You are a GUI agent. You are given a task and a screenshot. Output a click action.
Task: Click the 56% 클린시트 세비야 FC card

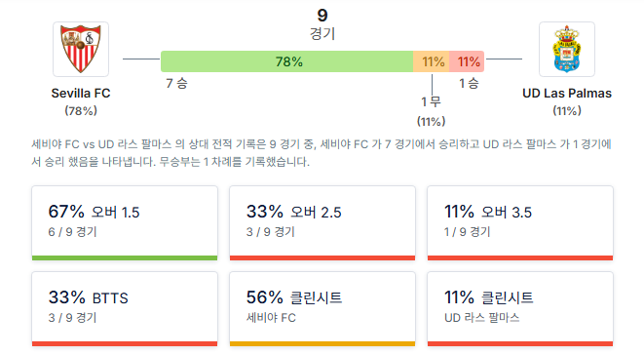click(x=322, y=308)
